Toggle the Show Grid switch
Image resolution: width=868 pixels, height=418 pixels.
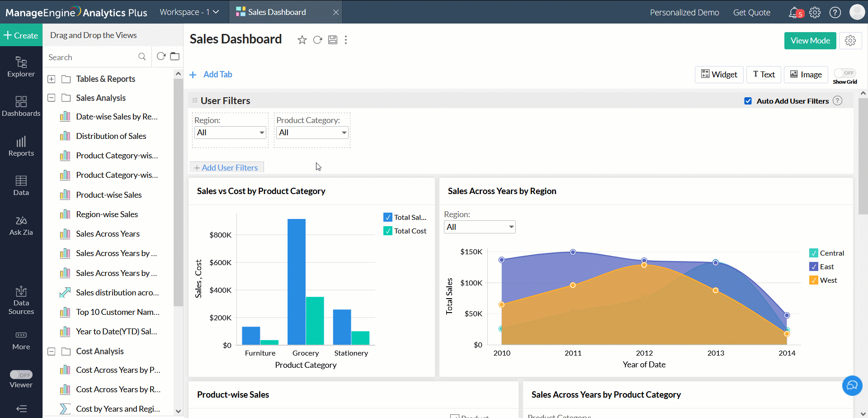coord(844,73)
